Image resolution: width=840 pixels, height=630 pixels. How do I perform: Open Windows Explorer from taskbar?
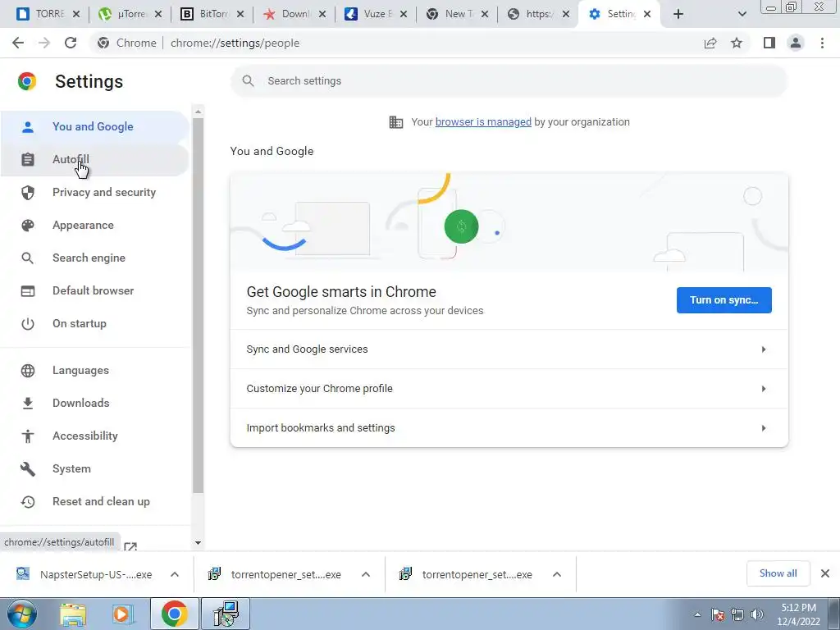(x=73, y=614)
